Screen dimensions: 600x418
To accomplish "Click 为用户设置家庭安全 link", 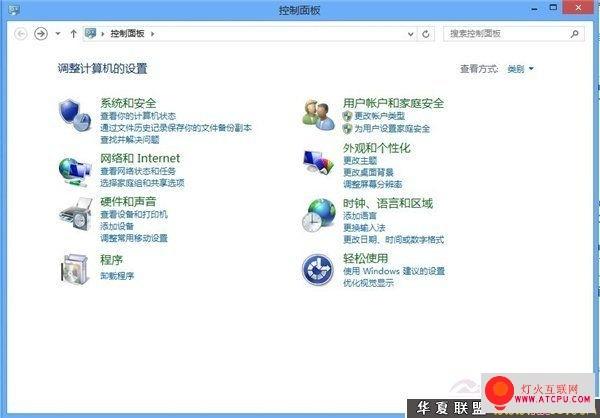I will click(392, 129).
